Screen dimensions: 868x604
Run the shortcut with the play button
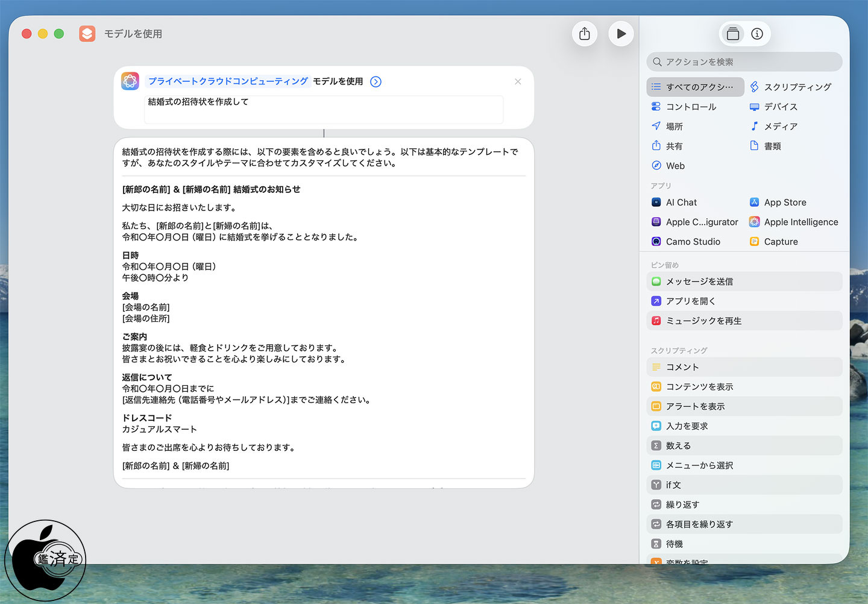point(621,34)
